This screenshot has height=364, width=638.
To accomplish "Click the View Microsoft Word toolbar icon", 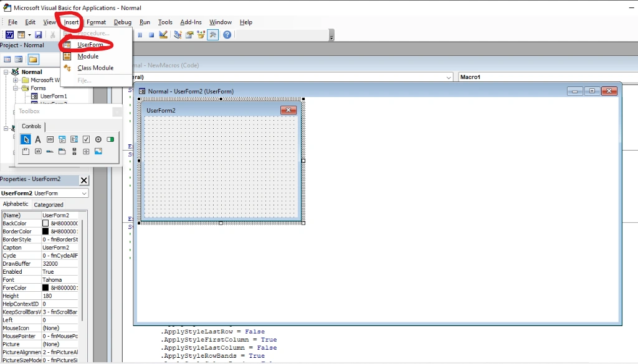I will coord(9,35).
